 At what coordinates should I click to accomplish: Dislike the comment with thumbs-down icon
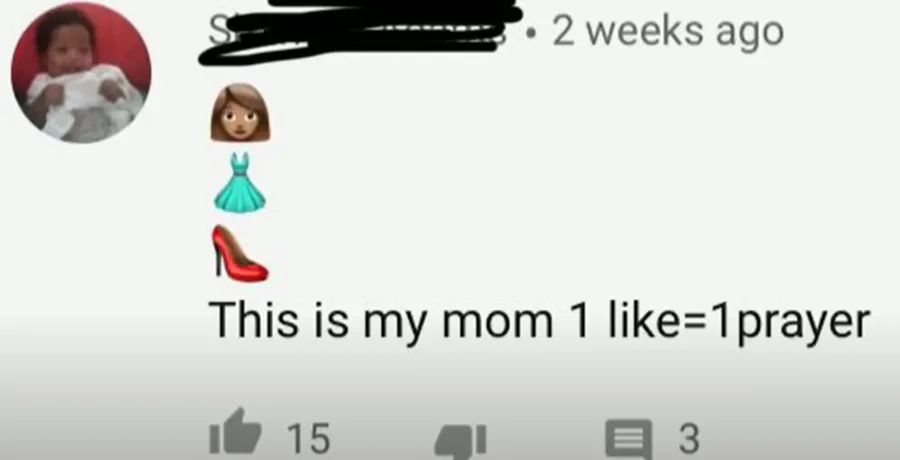pyautogui.click(x=460, y=441)
